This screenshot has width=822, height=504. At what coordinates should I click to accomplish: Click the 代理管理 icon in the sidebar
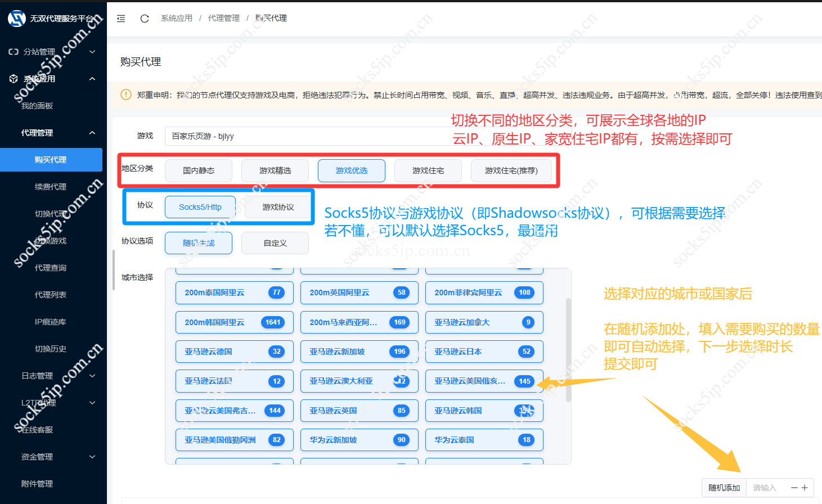14,133
